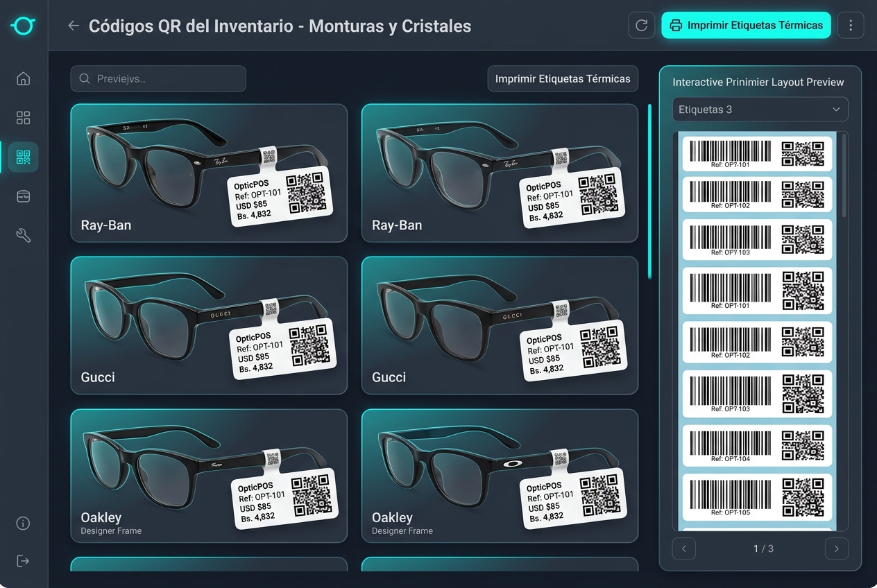
Task: Open the Etiquetas 3 dropdown
Action: 760,110
